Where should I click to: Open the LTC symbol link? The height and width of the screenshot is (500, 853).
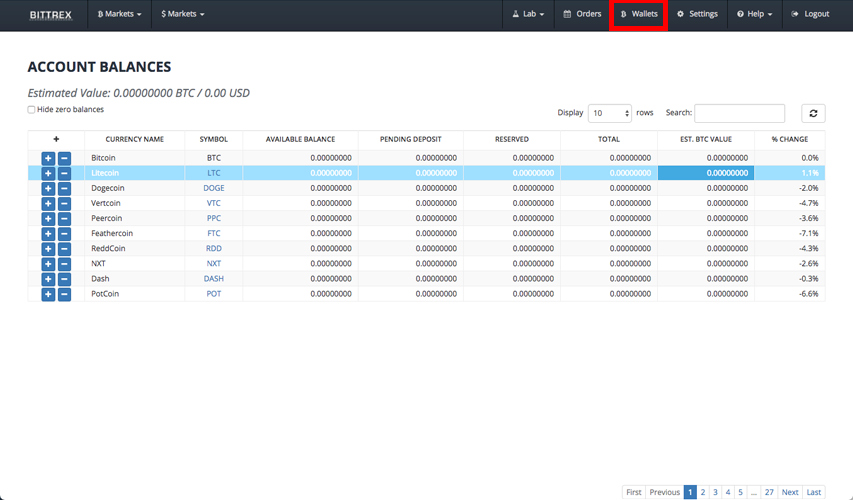[x=214, y=173]
